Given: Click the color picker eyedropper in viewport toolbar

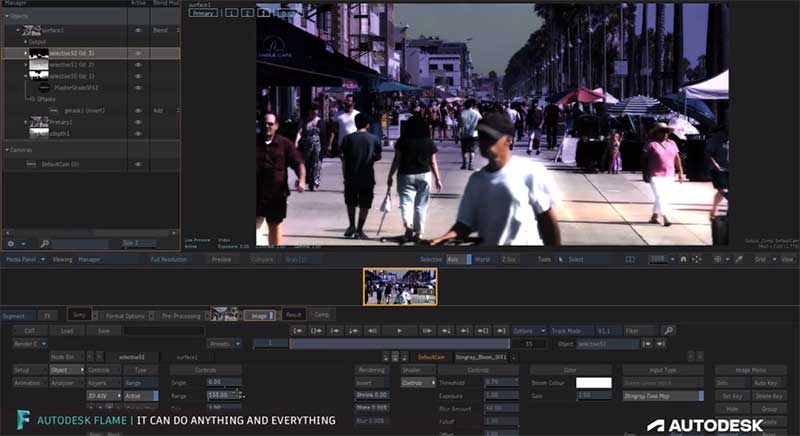Looking at the screenshot, I should pos(738,260).
